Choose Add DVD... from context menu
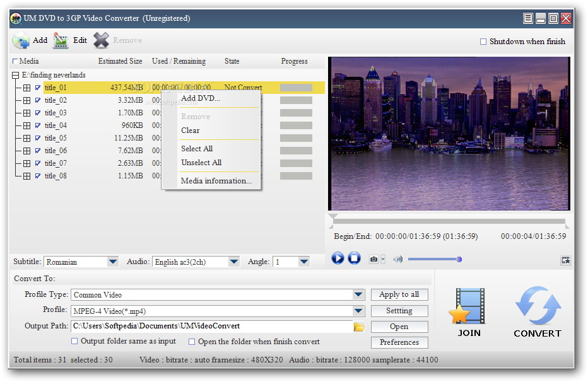The height and width of the screenshot is (382, 588). coord(201,98)
